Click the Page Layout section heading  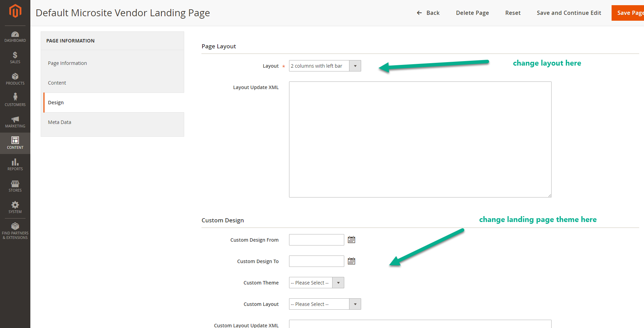[219, 46]
